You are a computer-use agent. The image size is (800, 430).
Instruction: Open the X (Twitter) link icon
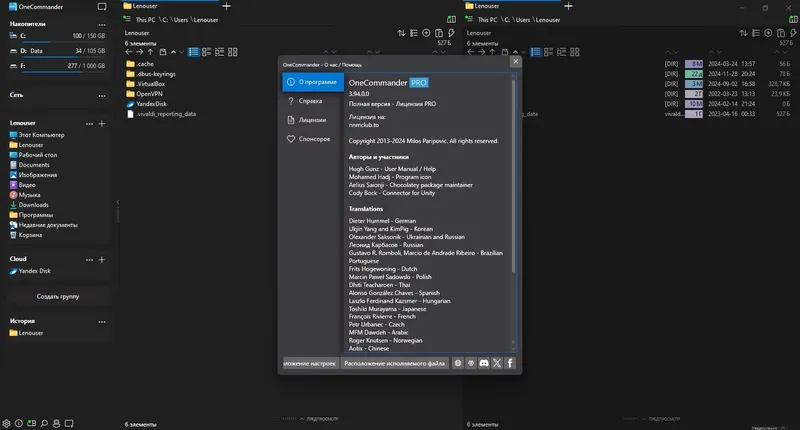tap(496, 363)
